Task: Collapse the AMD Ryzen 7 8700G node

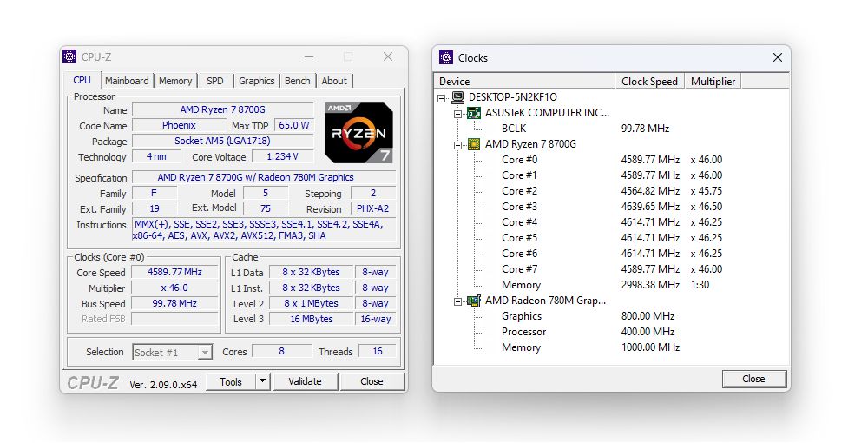Action: [x=457, y=145]
